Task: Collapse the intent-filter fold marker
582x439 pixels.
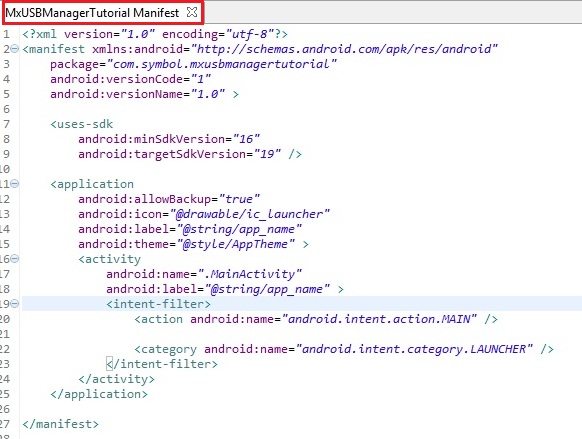Action: coord(14,304)
